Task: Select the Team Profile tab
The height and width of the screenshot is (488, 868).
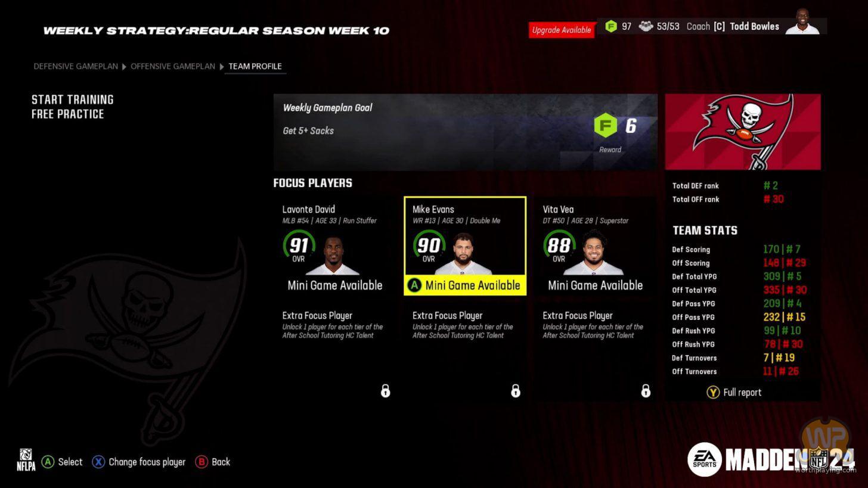Action: [x=255, y=66]
